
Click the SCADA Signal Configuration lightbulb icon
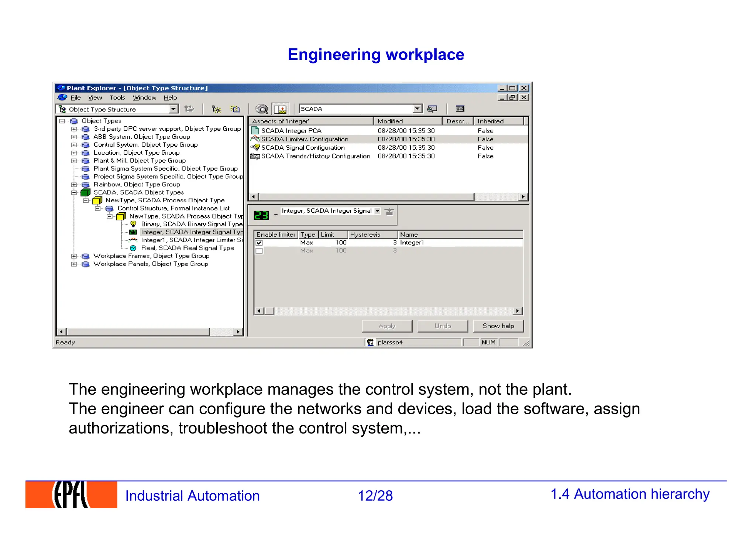tap(255, 147)
